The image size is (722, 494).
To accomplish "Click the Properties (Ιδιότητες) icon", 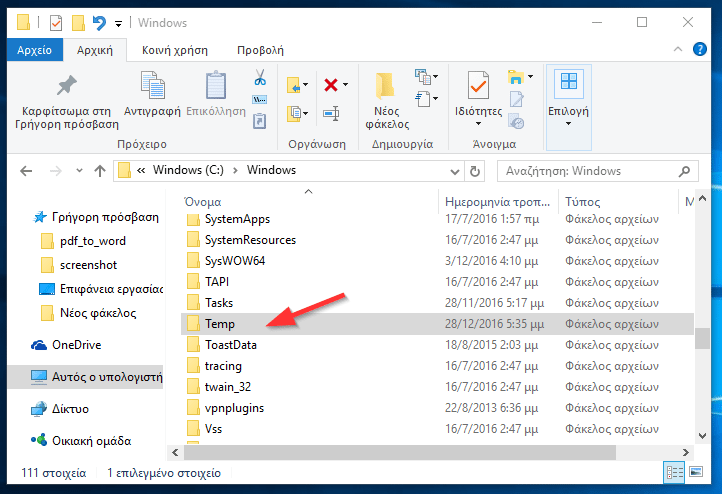I will 478,85.
